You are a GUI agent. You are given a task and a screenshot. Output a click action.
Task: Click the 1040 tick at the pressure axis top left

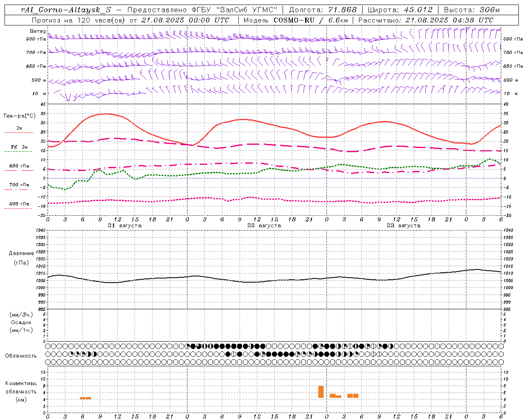click(41, 231)
